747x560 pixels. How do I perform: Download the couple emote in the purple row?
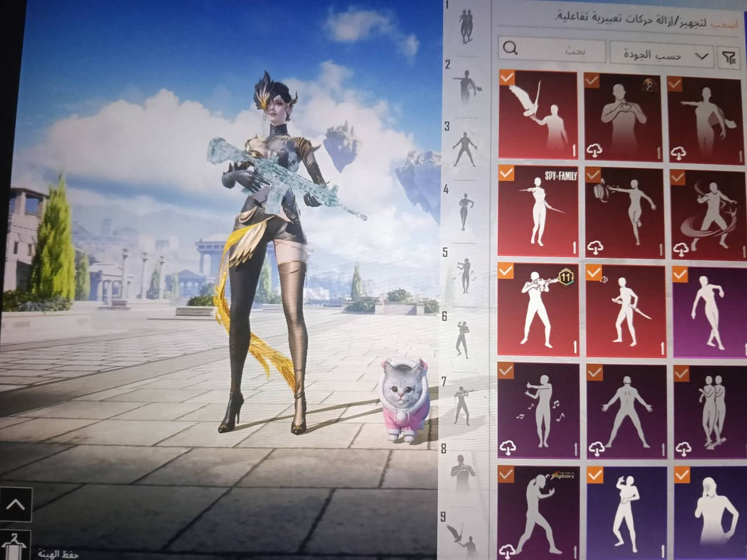[x=682, y=449]
